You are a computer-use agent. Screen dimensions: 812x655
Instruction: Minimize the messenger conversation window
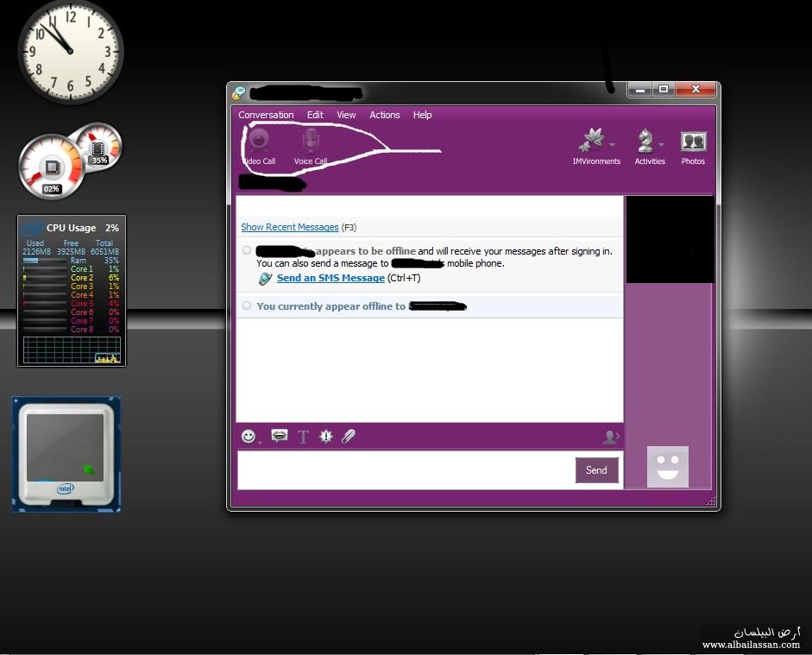click(x=640, y=90)
